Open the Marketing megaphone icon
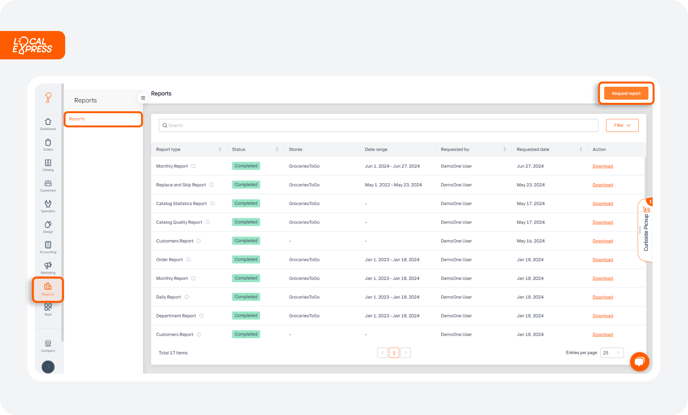Screen dimensions: 688x415 pyautogui.click(x=48, y=268)
